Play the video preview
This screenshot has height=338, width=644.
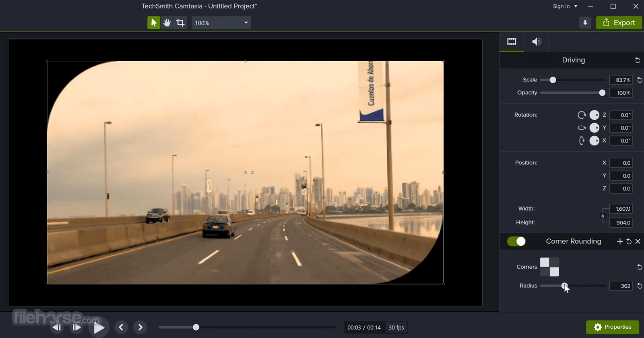pyautogui.click(x=99, y=328)
